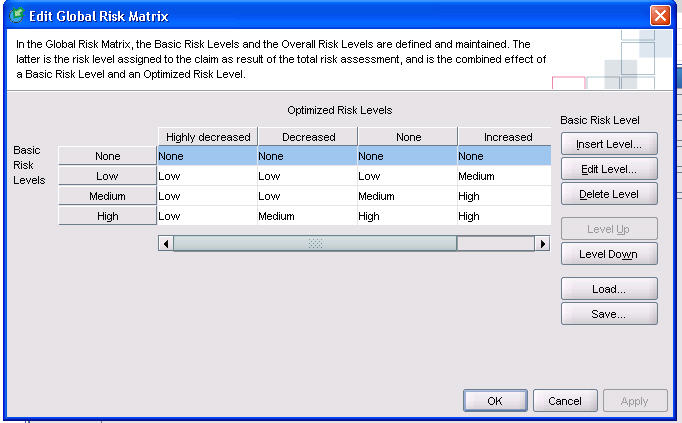This screenshot has width=682, height=423.
Task: Click the None cell under Decreased
Action: (308, 156)
